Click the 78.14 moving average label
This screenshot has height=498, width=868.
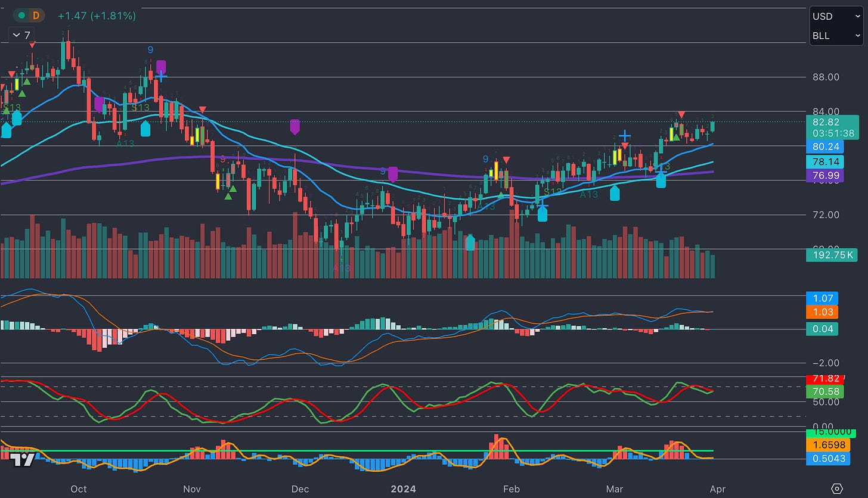(x=824, y=161)
